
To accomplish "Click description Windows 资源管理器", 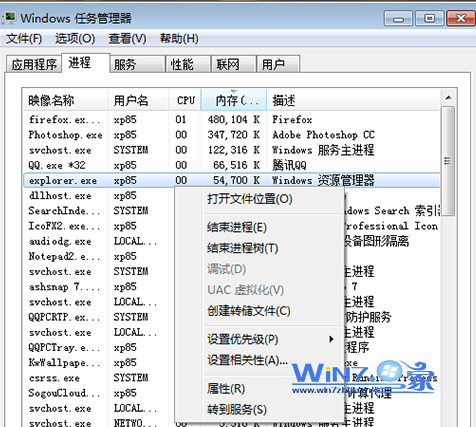I will tap(323, 180).
